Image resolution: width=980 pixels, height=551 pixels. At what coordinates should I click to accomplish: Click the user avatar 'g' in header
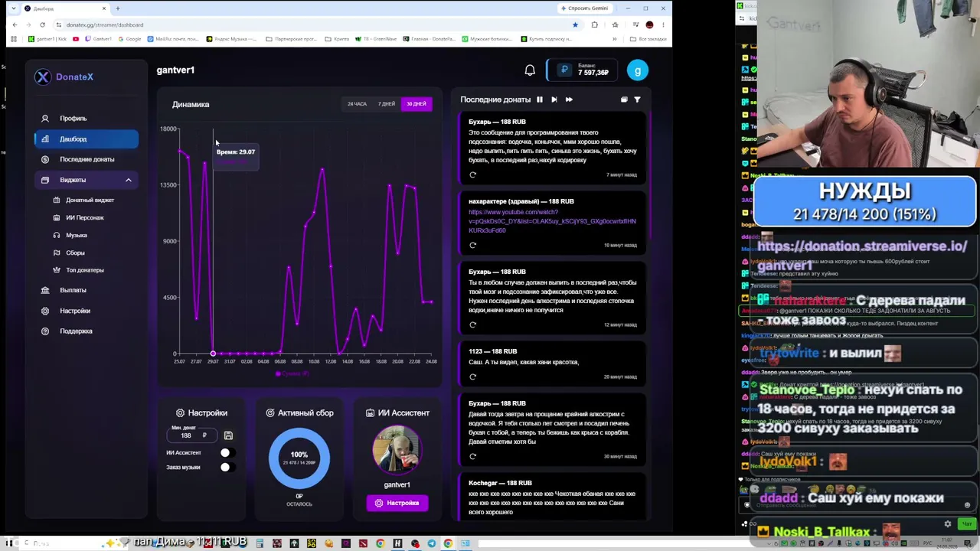coord(638,70)
